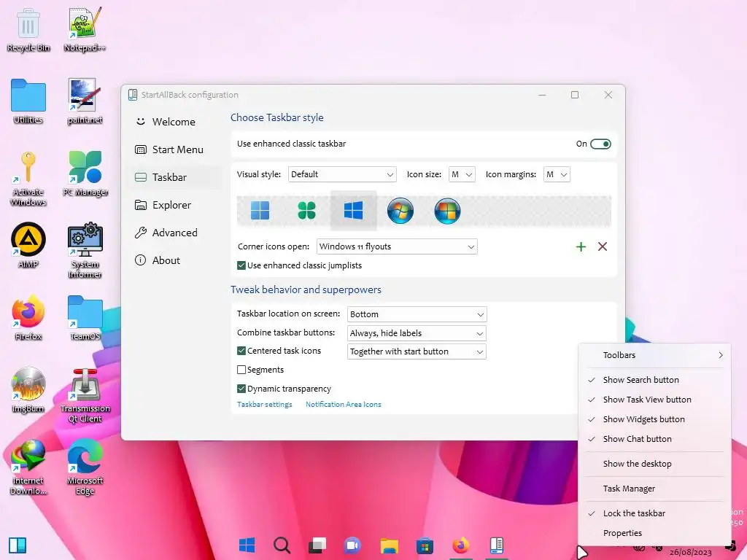747x560 pixels.
Task: Pick the Windows 10 flat logo start icon
Action: (x=354, y=211)
